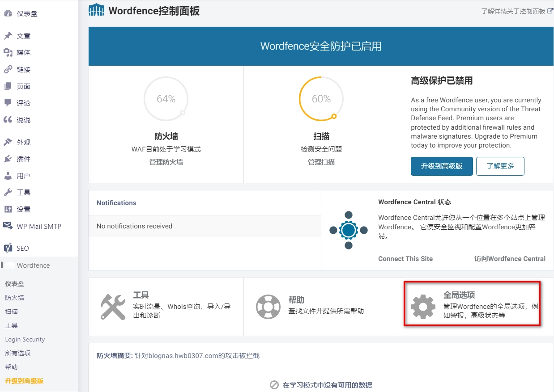Click the WAF目前处于学习模式 text

click(x=166, y=149)
